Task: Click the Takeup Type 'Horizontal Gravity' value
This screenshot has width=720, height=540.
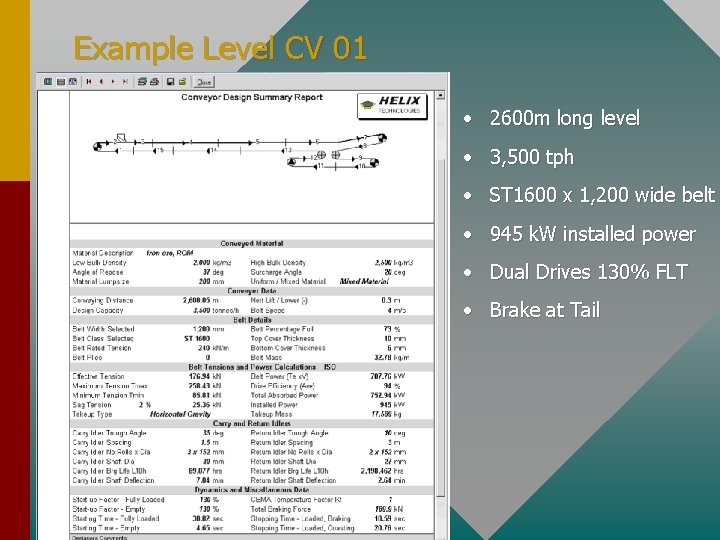Action: [x=180, y=414]
